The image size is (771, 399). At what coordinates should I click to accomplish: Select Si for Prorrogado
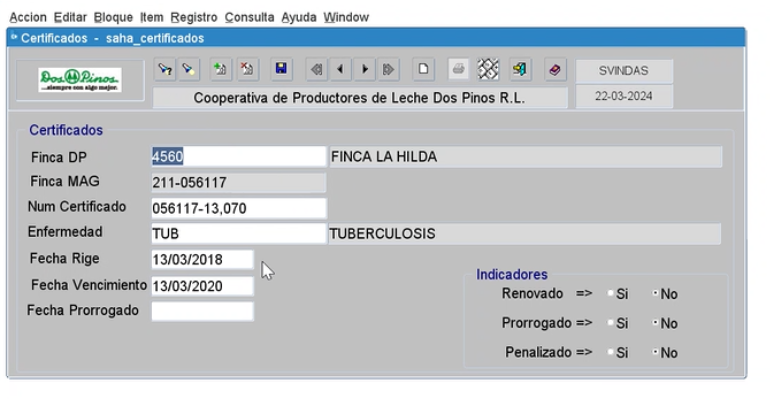coord(611,323)
